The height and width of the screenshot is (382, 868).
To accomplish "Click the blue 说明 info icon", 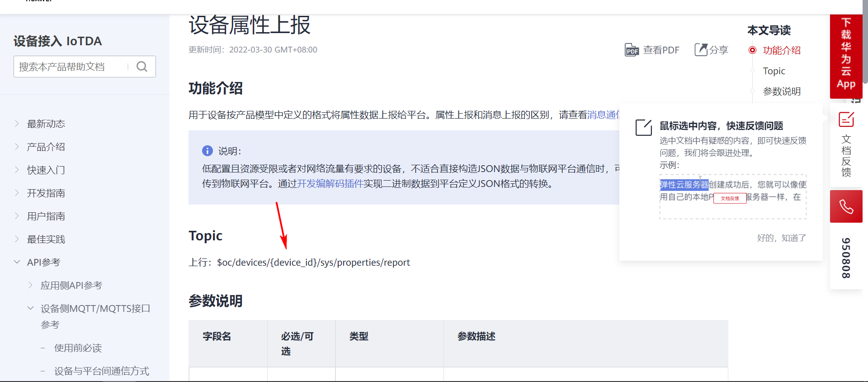I will [x=207, y=151].
